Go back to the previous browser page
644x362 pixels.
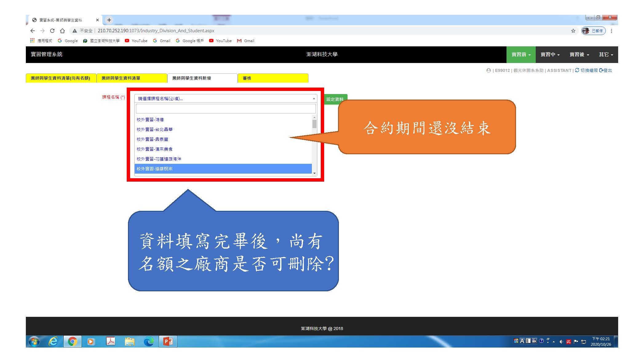click(33, 31)
